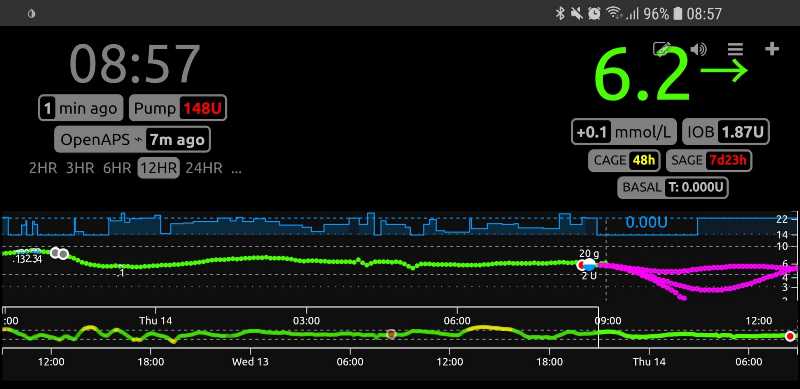Tap the Wi-Fi status icon
This screenshot has height=389, width=800.
pos(614,14)
